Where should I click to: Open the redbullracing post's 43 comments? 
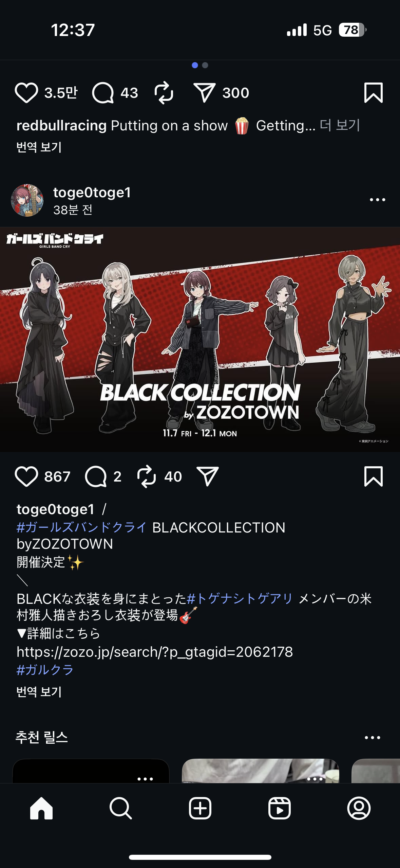tap(103, 93)
